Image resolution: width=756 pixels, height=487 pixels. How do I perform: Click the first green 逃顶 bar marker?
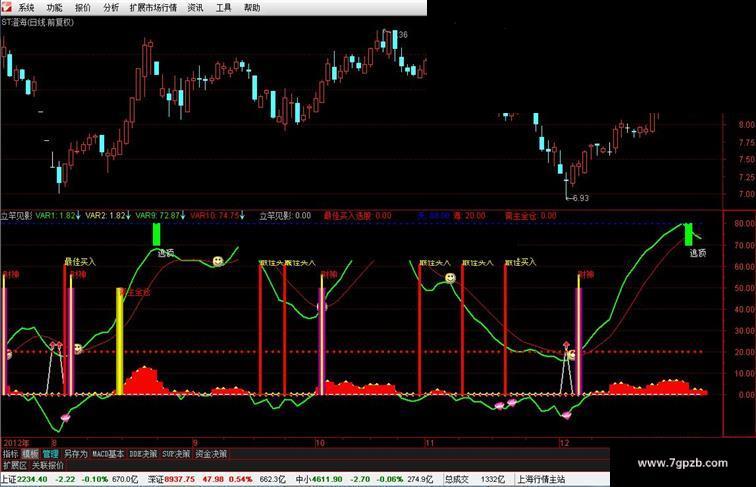[x=156, y=235]
